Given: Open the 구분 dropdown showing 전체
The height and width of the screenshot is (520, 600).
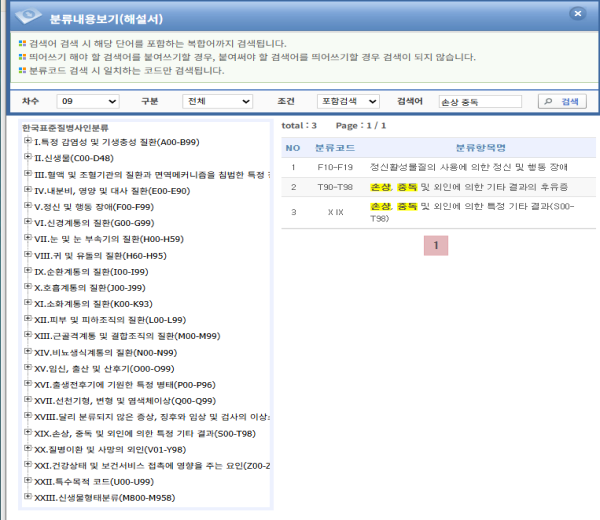Looking at the screenshot, I should click(217, 101).
